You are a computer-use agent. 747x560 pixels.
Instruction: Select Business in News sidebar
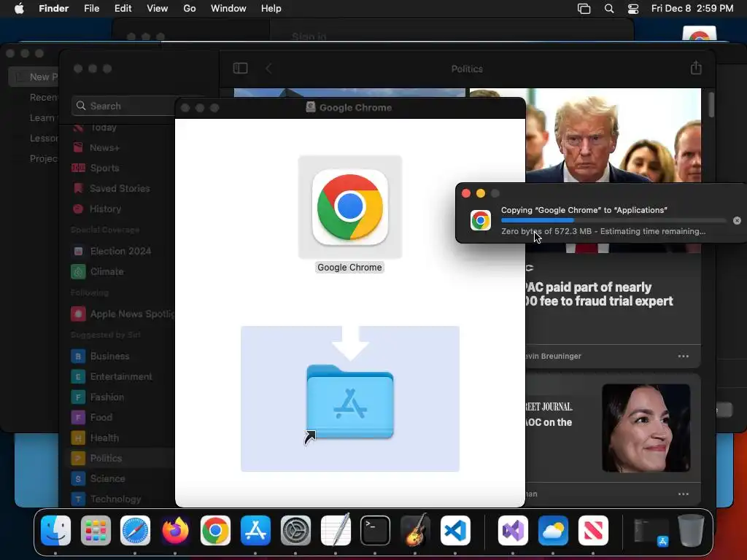pyautogui.click(x=109, y=356)
